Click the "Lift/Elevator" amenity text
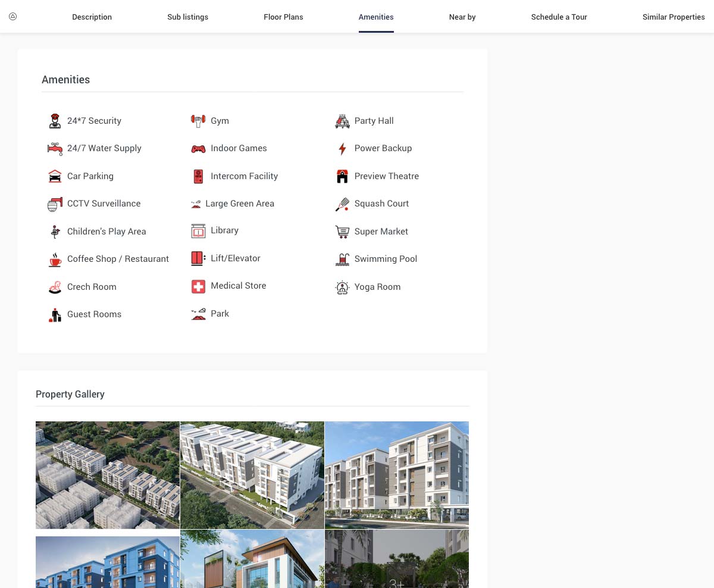Viewport: 714px width, 588px height. (236, 258)
